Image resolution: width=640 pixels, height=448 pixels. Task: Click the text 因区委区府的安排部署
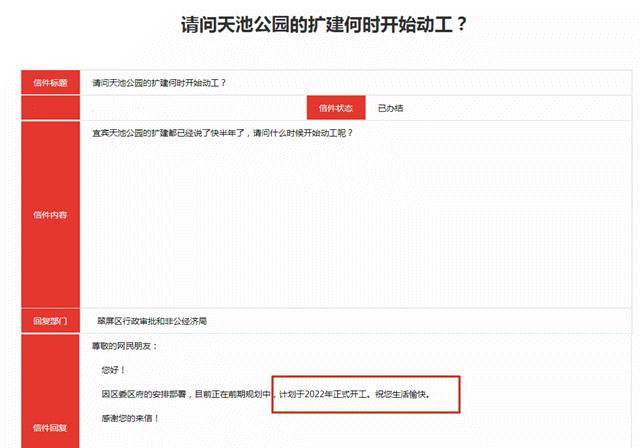point(144,394)
